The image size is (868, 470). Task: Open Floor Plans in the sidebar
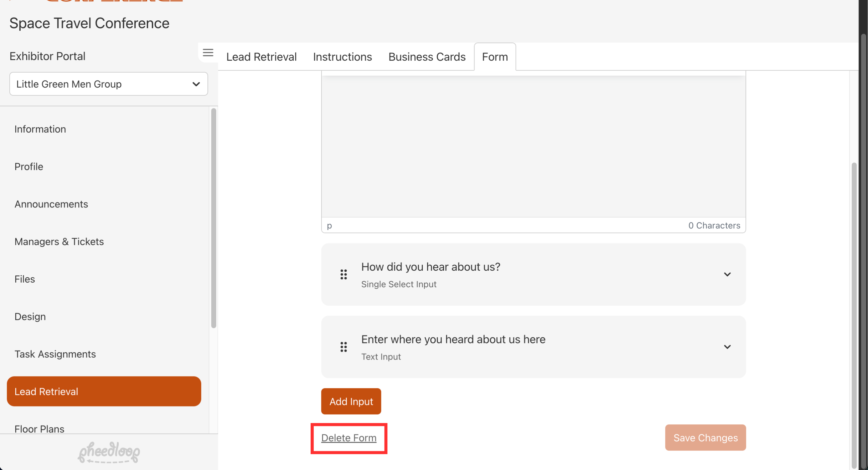(39, 429)
